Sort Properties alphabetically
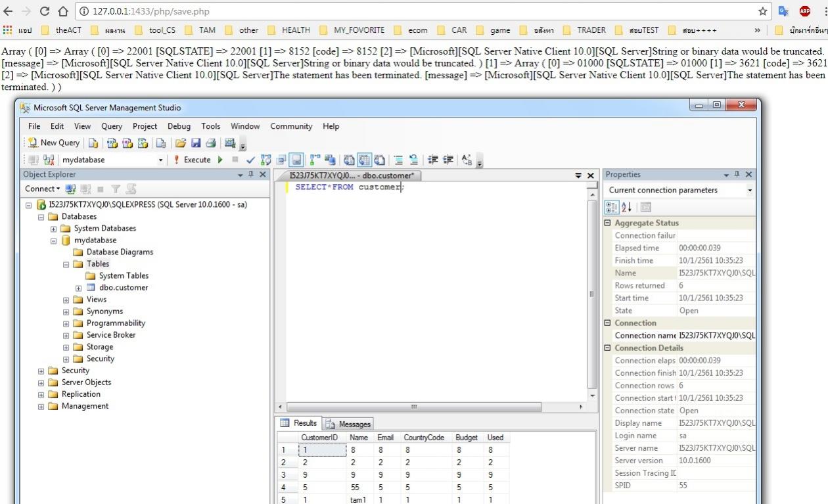The width and height of the screenshot is (828, 504). tap(626, 207)
